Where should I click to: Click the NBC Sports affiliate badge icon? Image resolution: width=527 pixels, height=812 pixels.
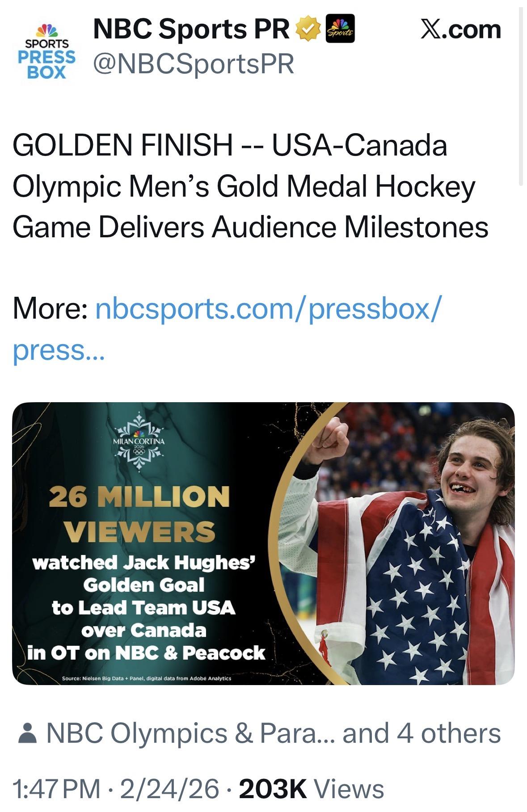coord(341,29)
